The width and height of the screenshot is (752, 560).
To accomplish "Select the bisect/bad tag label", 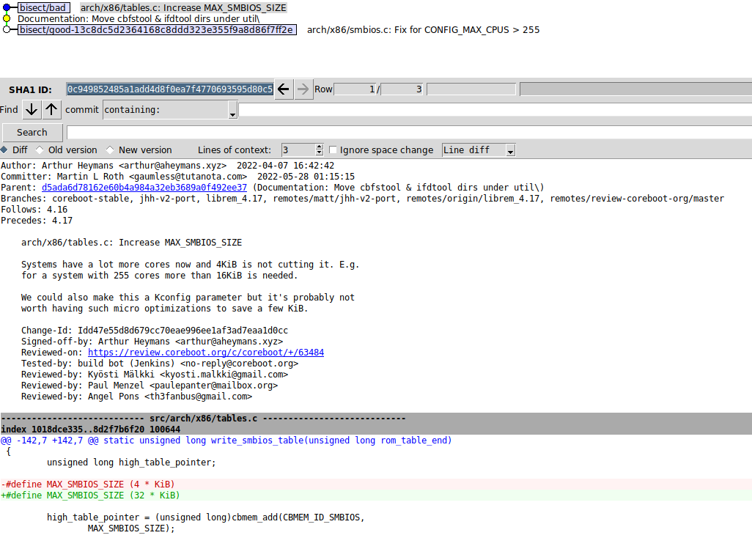I will 43,7.
